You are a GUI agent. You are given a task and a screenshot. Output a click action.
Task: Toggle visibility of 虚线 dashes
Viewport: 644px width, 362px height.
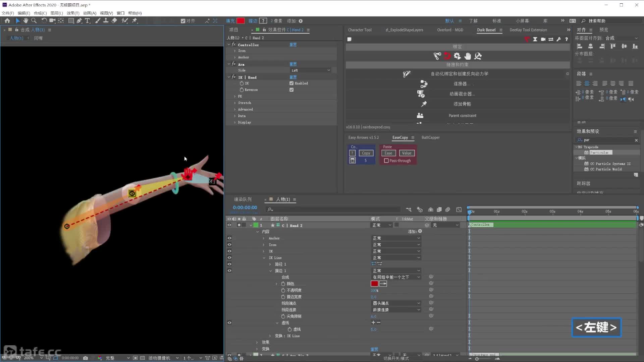pyautogui.click(x=229, y=323)
